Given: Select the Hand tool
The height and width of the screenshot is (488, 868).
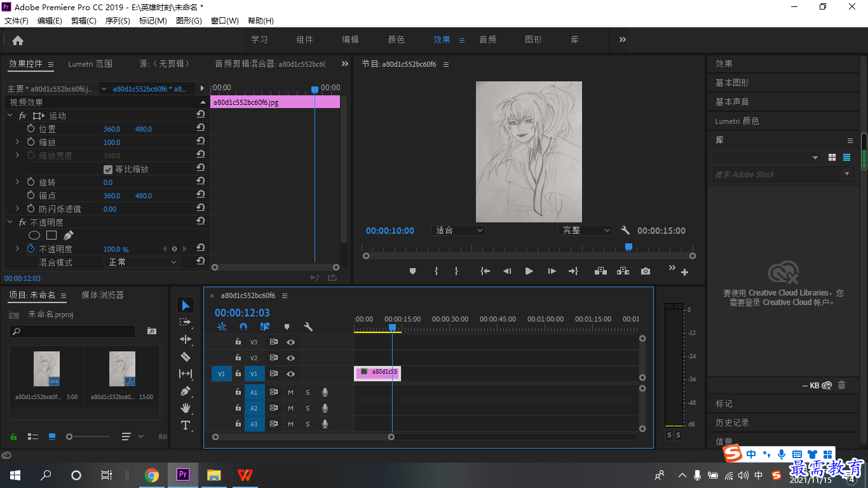Looking at the screenshot, I should pos(186,408).
